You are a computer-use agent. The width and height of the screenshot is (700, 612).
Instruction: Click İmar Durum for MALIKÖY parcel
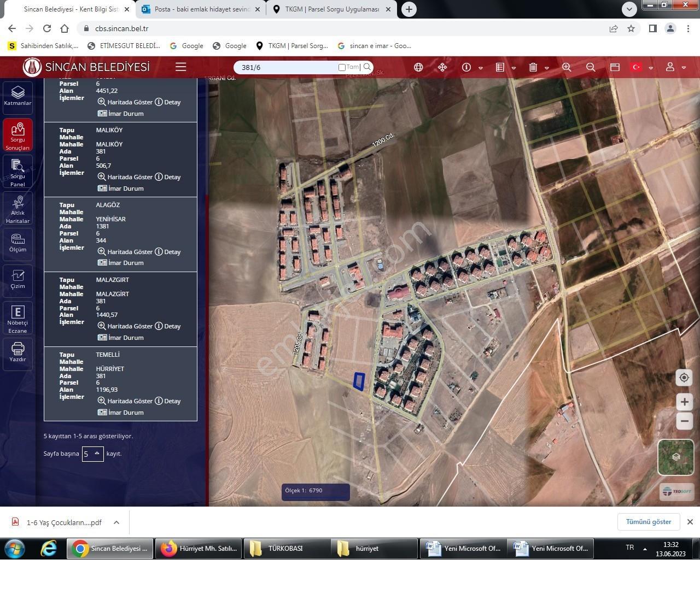121,189
